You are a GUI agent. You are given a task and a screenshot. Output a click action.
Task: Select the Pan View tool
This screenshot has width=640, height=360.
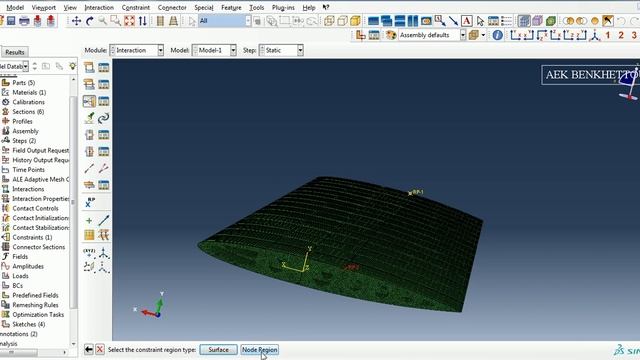pos(76,20)
